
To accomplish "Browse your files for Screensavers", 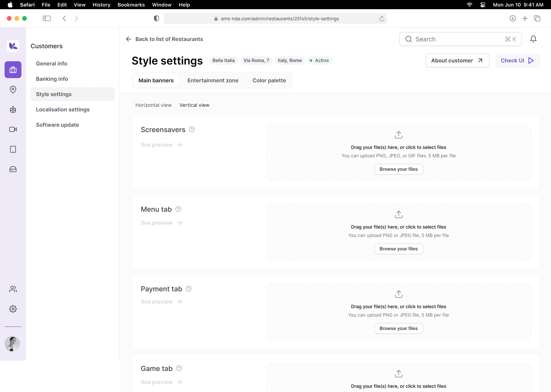I will pos(399,169).
